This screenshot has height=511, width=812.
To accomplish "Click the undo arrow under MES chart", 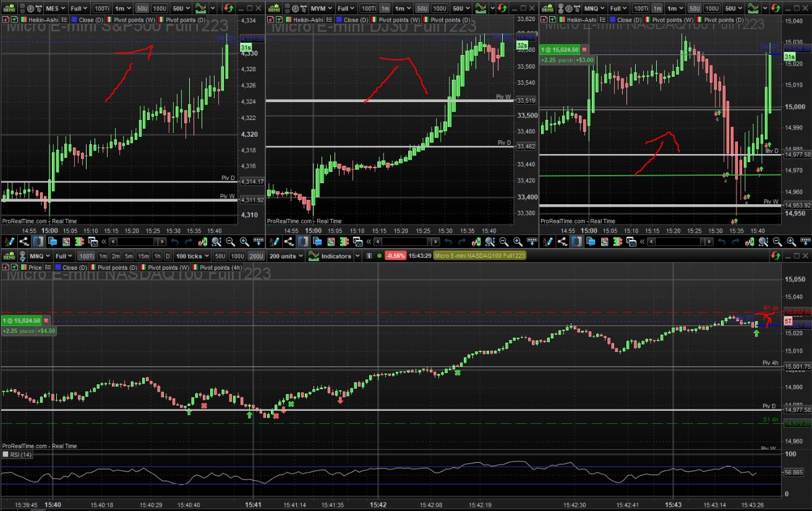I will [175, 242].
